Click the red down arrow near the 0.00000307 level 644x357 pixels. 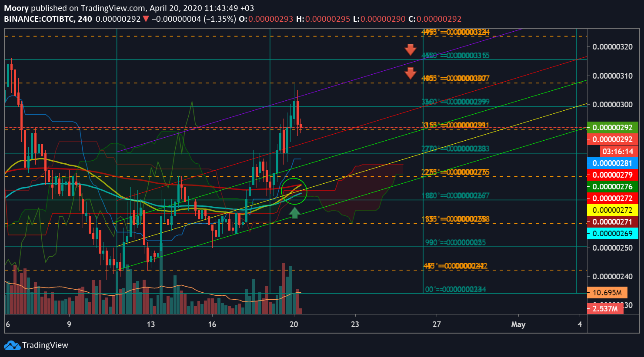(410, 73)
